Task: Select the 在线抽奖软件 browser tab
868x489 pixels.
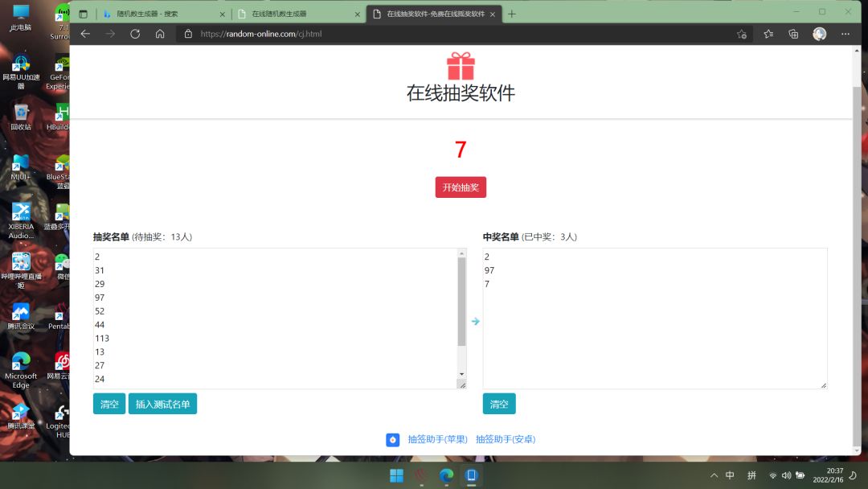Action: tap(435, 14)
